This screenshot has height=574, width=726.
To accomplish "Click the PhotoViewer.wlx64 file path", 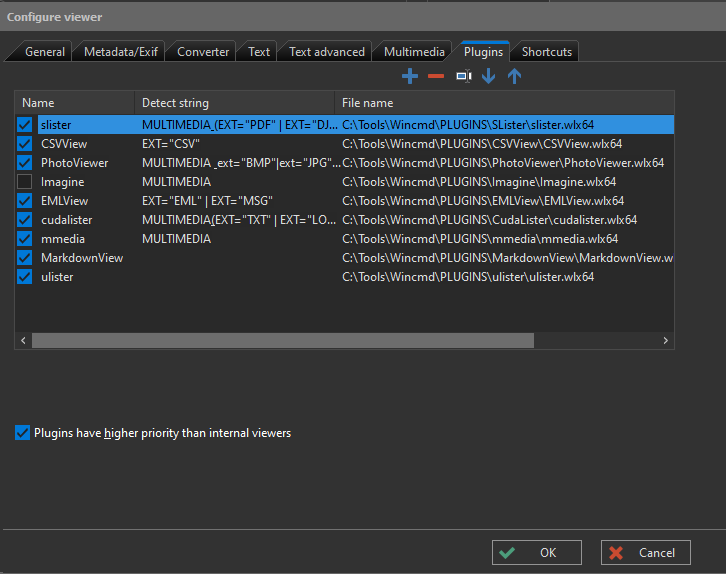I will [x=503, y=162].
